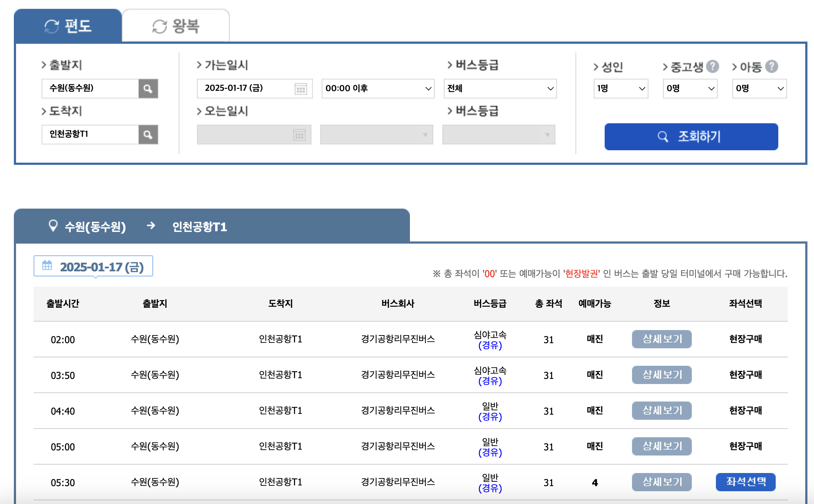Click 좌석선택 for the 05:30 bus

[746, 482]
